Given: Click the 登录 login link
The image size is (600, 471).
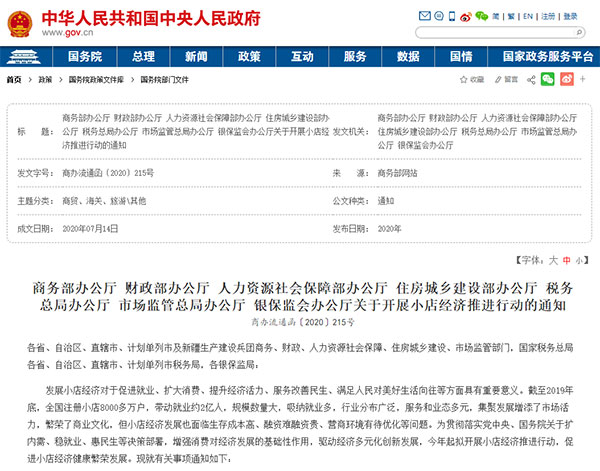Looking at the screenshot, I should click(x=570, y=16).
